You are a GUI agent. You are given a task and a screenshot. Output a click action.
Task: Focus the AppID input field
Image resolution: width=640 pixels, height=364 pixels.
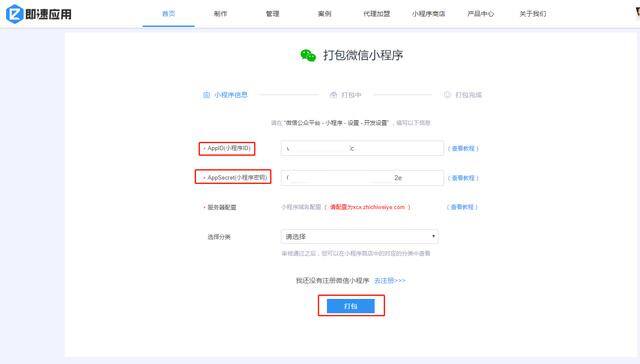coord(362,148)
